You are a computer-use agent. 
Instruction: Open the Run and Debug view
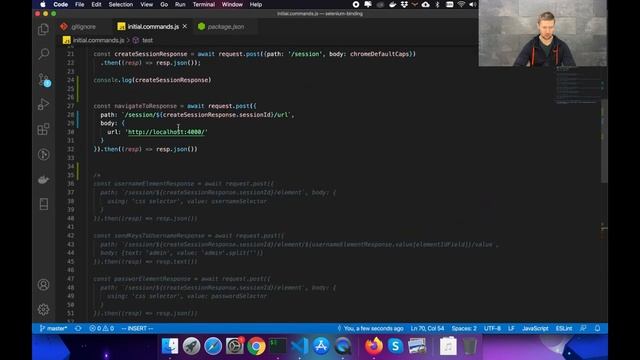click(43, 104)
